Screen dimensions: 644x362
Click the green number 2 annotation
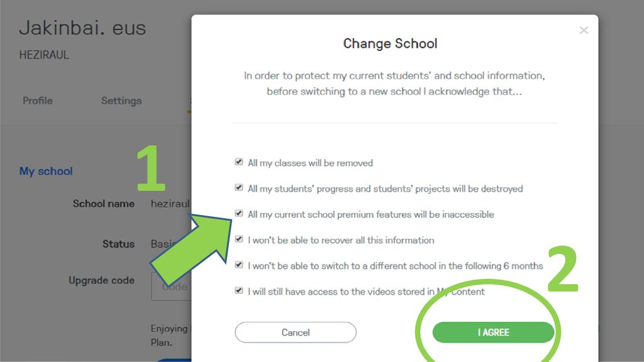(x=563, y=268)
